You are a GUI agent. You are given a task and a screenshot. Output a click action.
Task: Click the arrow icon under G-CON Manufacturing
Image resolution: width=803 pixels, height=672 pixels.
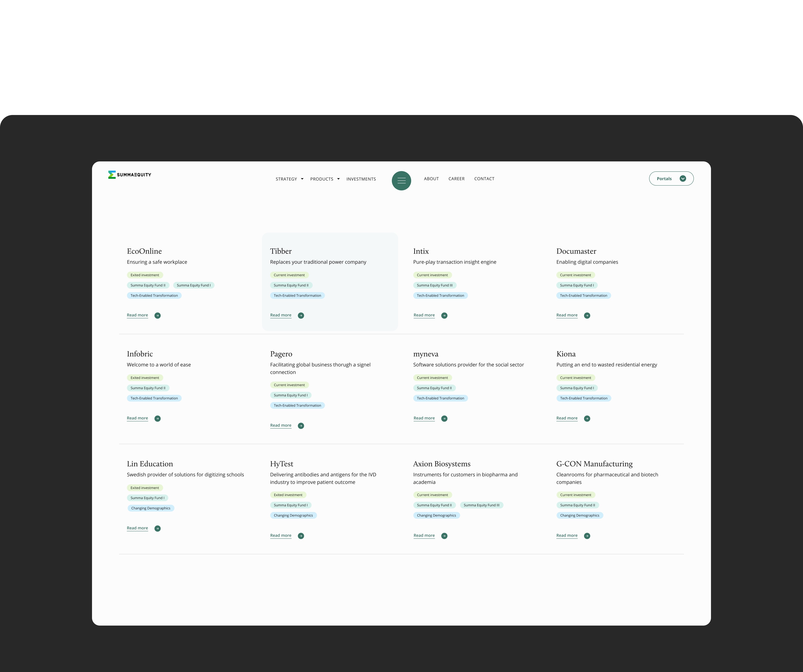coord(587,536)
